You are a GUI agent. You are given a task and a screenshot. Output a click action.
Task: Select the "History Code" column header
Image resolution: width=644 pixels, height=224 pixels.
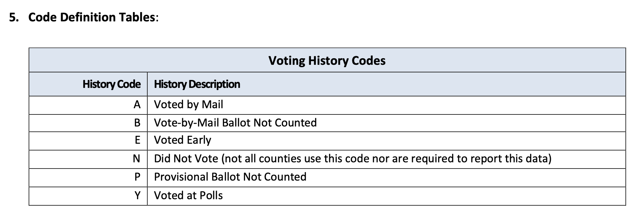click(111, 84)
